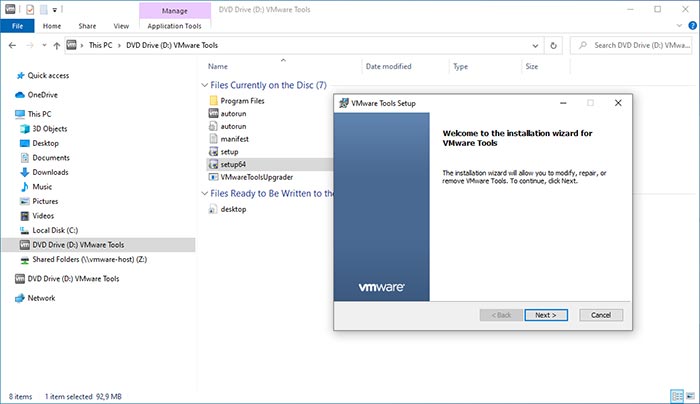Open the File ribbon tab

tap(17, 26)
